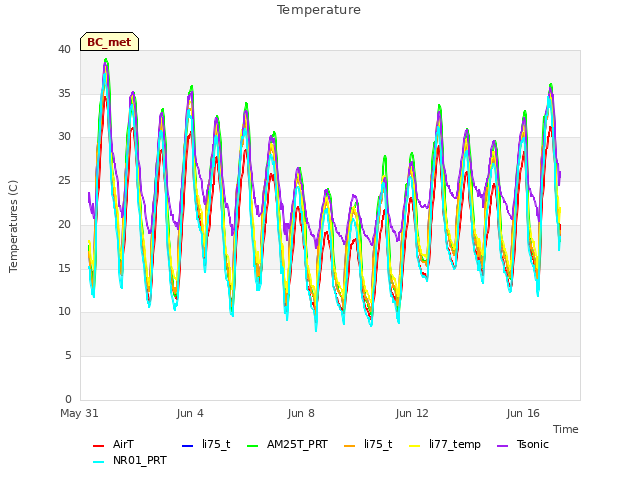Click the Tsonic legend label

coord(533,444)
